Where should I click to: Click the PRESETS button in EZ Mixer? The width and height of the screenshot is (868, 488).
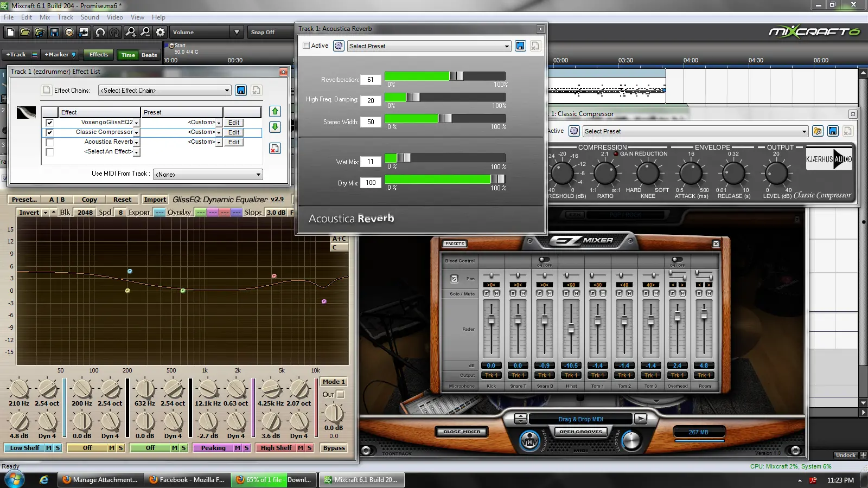[455, 243]
